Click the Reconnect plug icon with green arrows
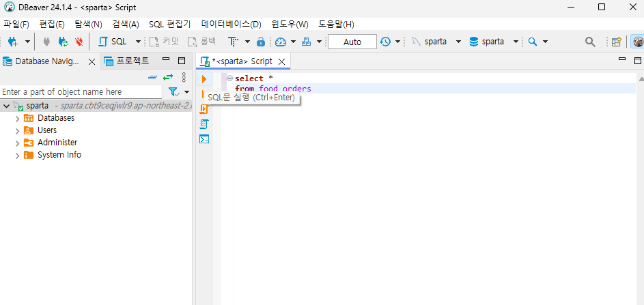This screenshot has height=305, width=644. pos(64,42)
